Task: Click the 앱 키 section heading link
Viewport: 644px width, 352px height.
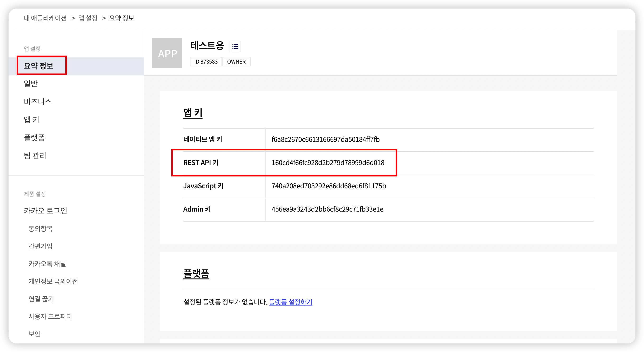Action: pyautogui.click(x=193, y=113)
